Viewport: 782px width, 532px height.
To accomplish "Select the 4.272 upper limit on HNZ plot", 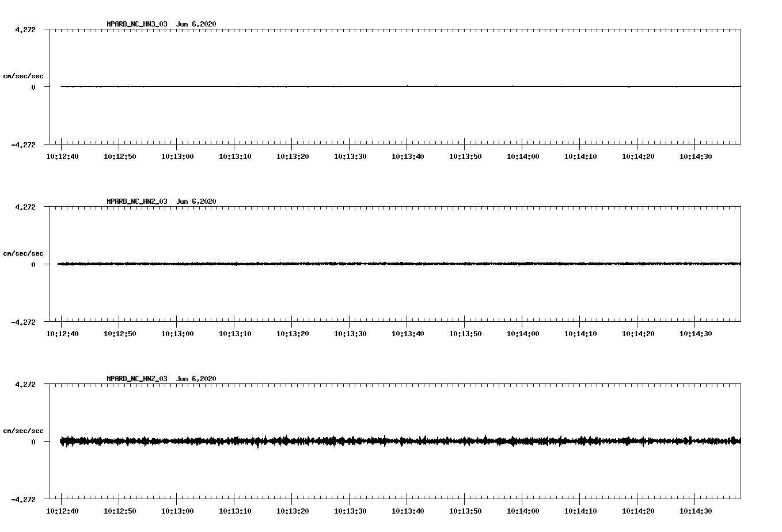I will click(x=25, y=384).
